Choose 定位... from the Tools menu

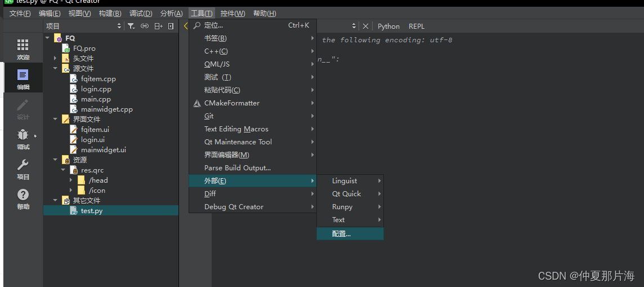[x=253, y=25]
